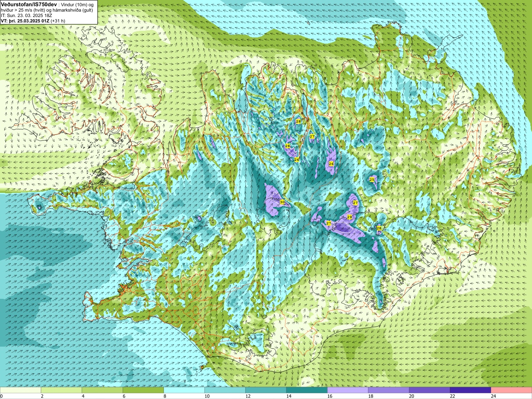
Task: Click the legend tick label '14'
Action: [288, 396]
